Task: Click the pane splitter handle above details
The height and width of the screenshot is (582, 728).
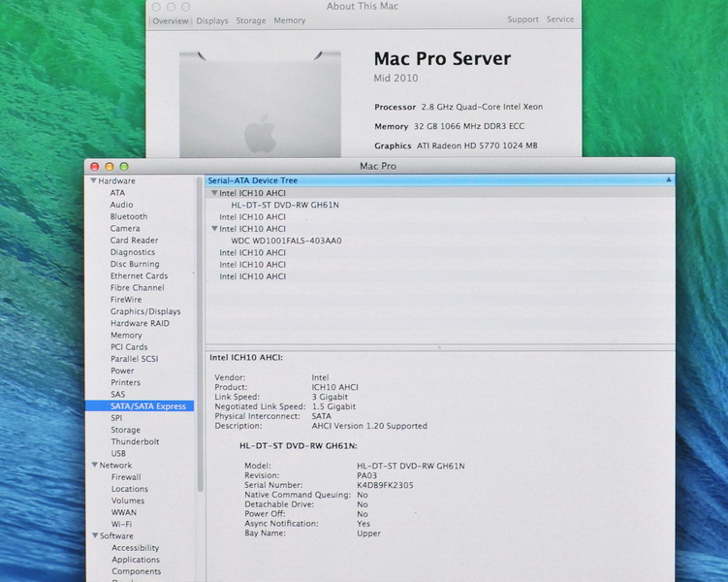Action: (x=439, y=347)
